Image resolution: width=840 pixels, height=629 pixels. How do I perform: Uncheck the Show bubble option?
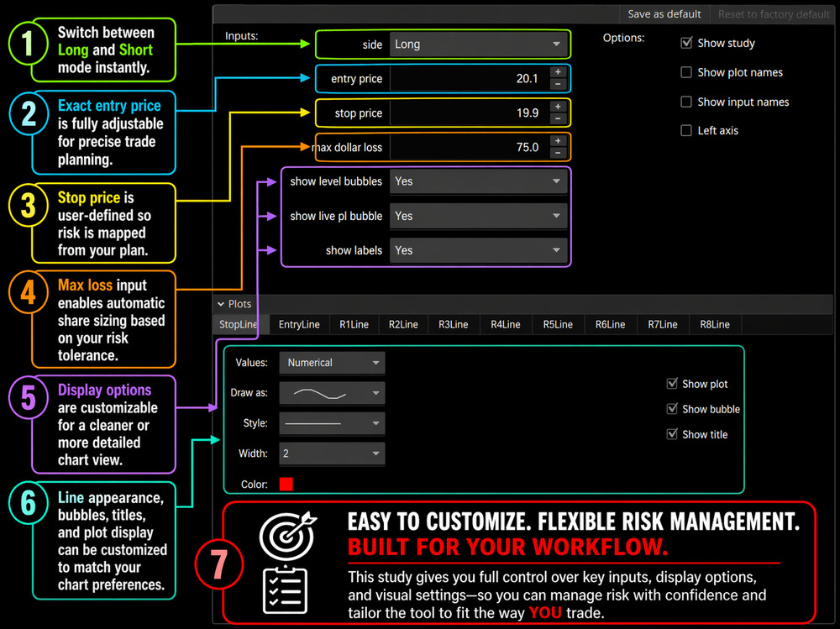point(672,409)
